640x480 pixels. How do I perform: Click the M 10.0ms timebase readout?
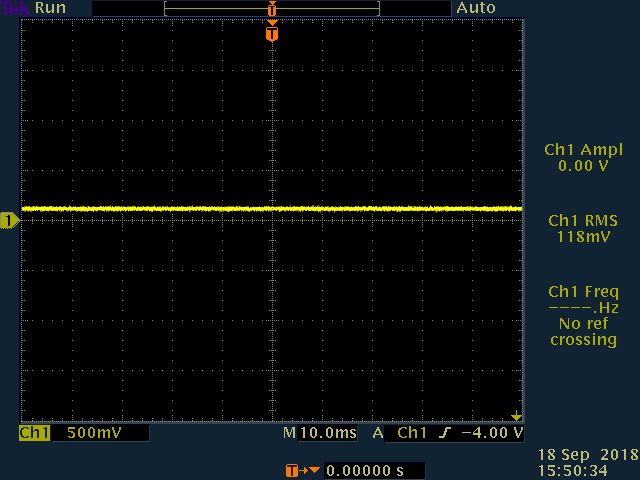click(320, 433)
